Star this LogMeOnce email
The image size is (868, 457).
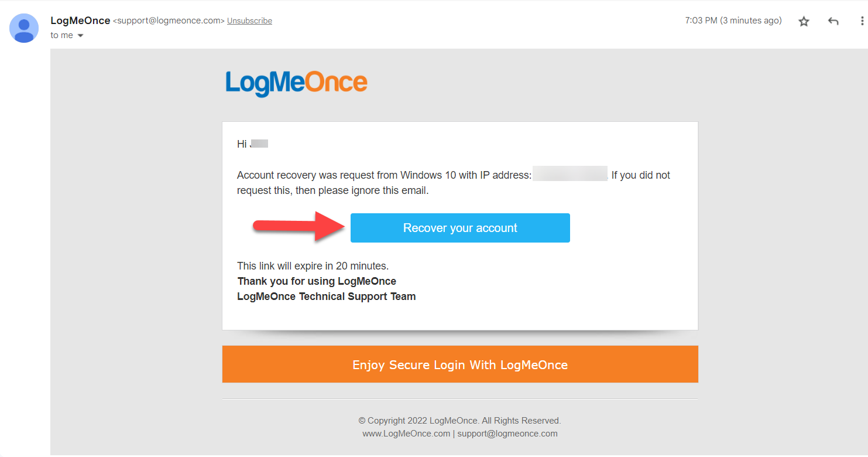(804, 21)
